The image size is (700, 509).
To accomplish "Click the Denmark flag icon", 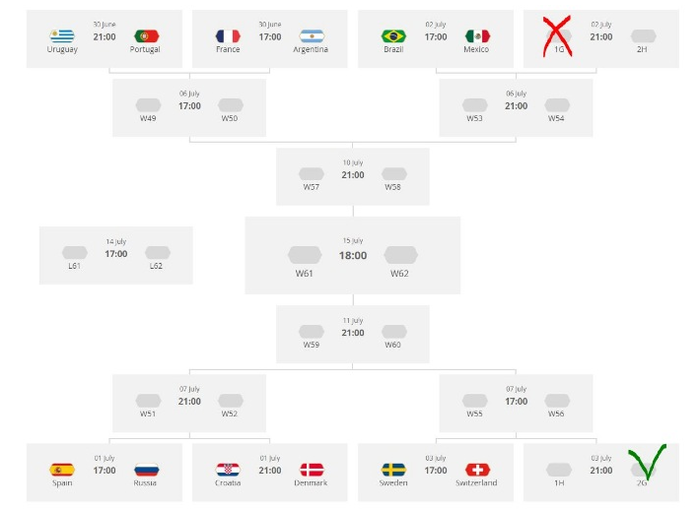I will 312,470.
